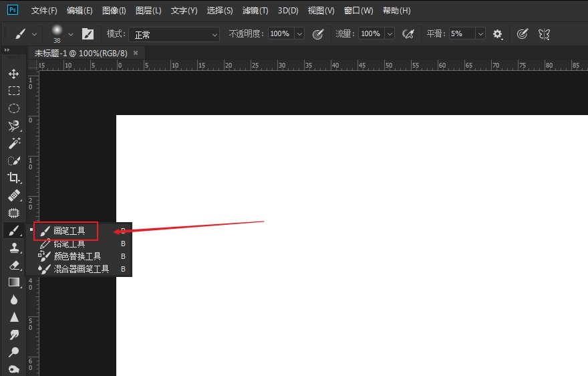
Task: Open the brush tool preset picker
Action: [x=26, y=34]
